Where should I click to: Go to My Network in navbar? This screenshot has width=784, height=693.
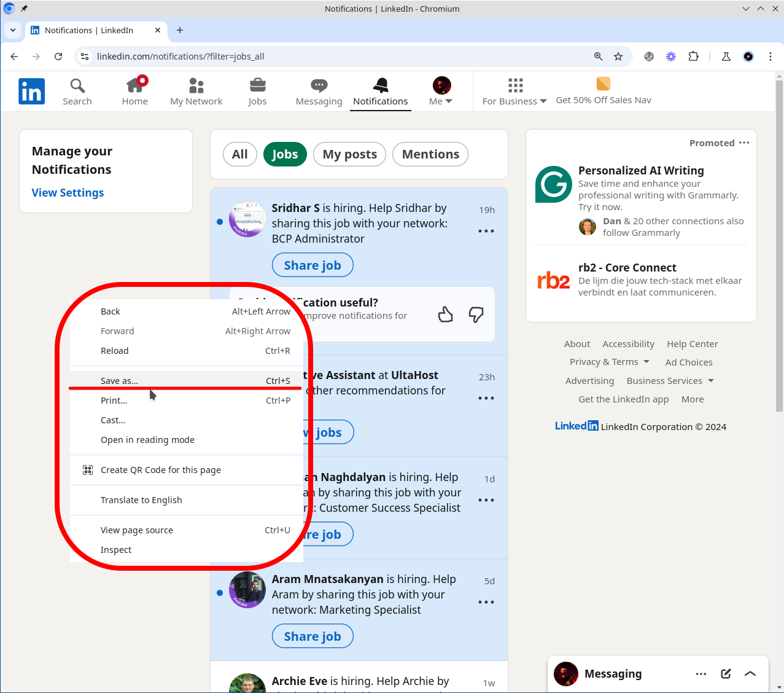(x=196, y=92)
